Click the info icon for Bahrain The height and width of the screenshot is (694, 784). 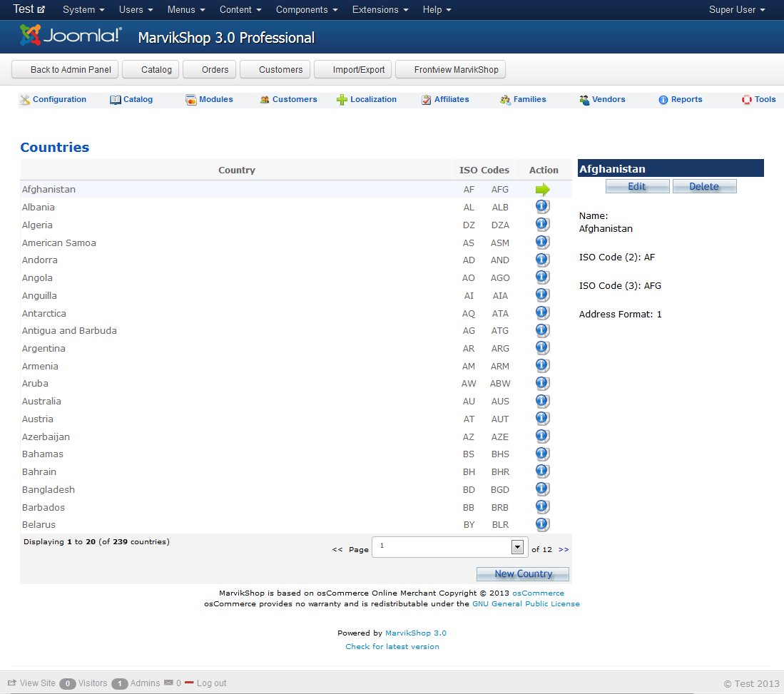(542, 471)
